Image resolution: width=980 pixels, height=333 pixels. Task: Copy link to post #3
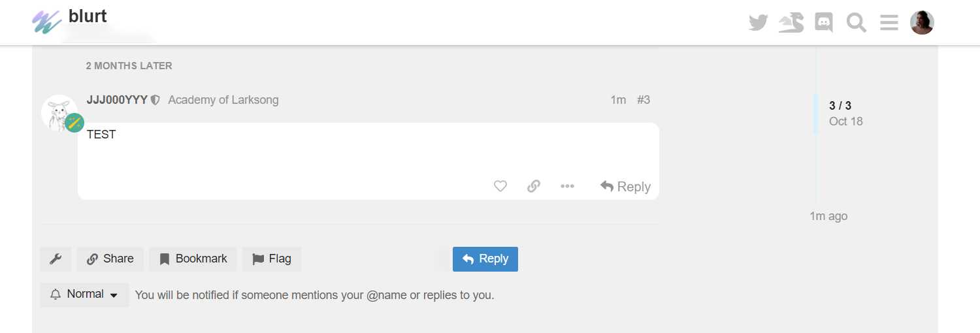(534, 186)
